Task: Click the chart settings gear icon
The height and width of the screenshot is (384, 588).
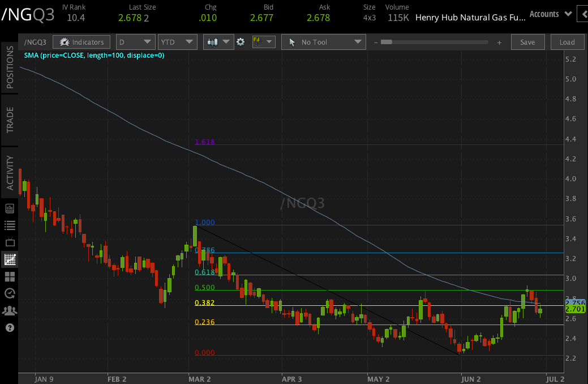Action: point(241,41)
